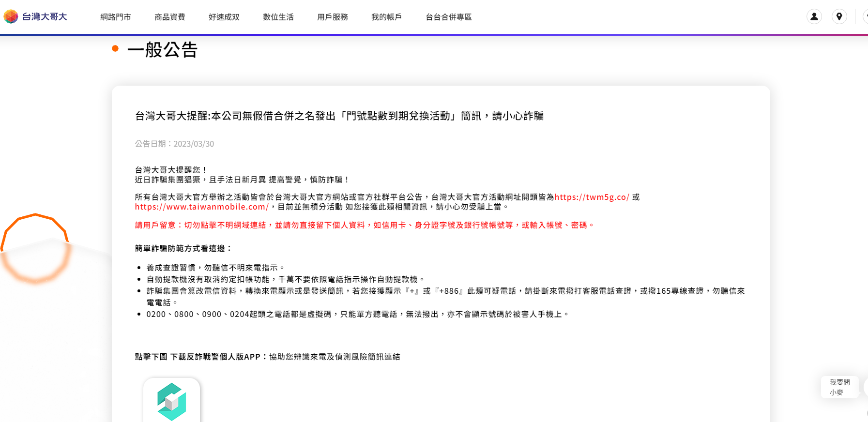The image size is (868, 422).
Task: Click the 台灣大哥大 brand name text
Action: [x=45, y=16]
